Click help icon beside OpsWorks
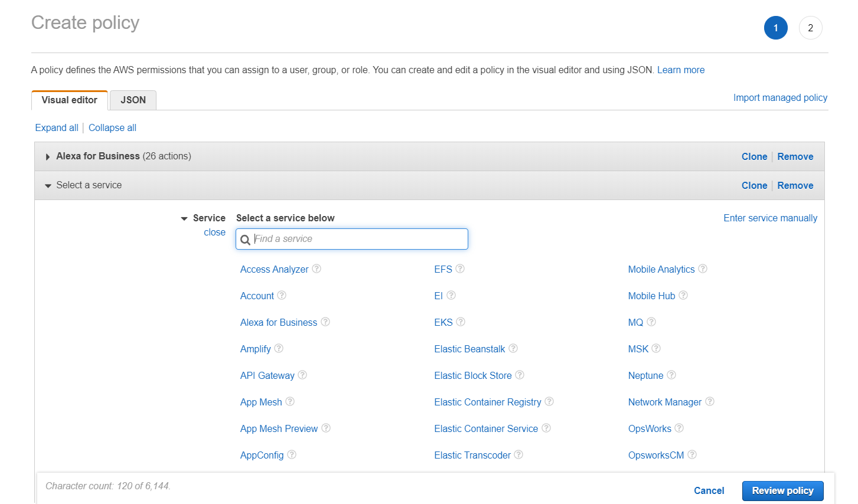The image size is (858, 504). (679, 428)
